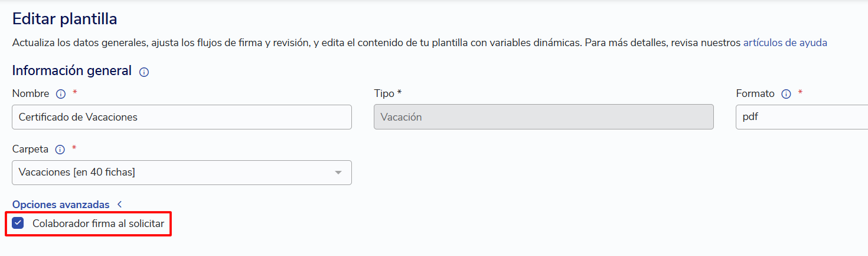Focus the Nombre field with Certificado de Vacaciones
Screen dimensions: 868x256
pos(182,117)
